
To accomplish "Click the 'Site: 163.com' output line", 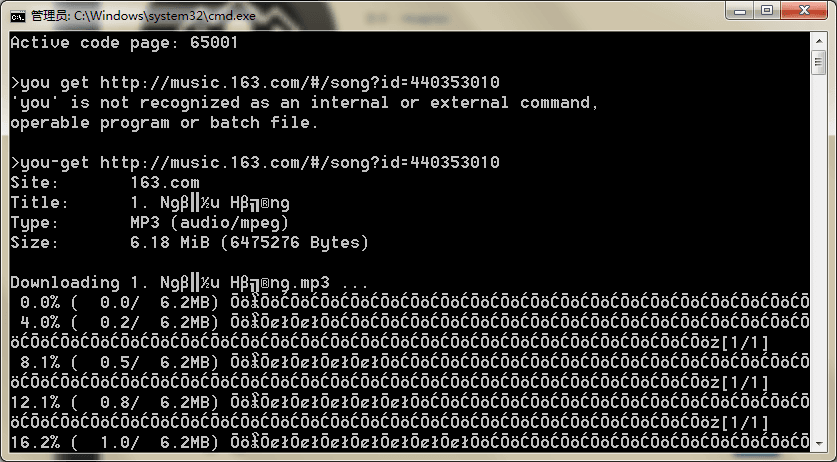I will pos(105,183).
